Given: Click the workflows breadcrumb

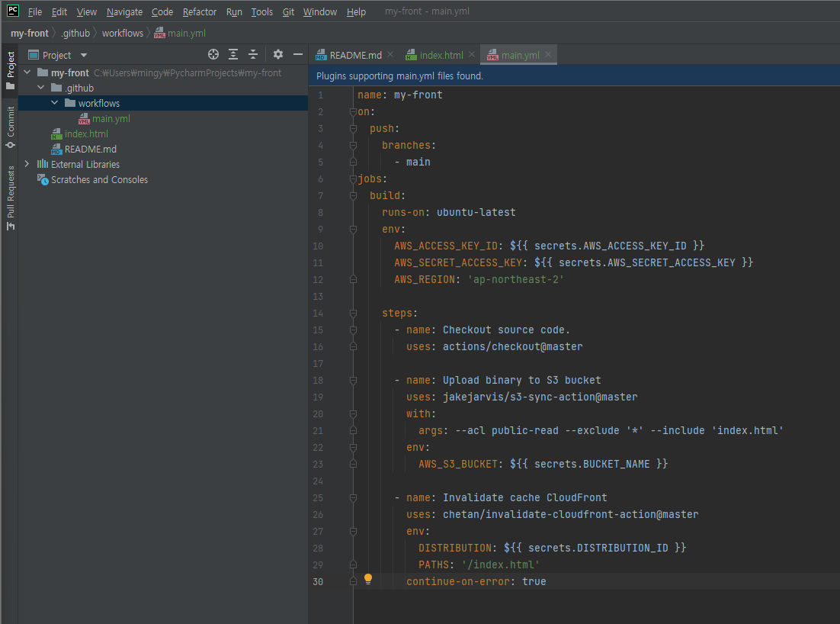Looking at the screenshot, I should (x=123, y=34).
